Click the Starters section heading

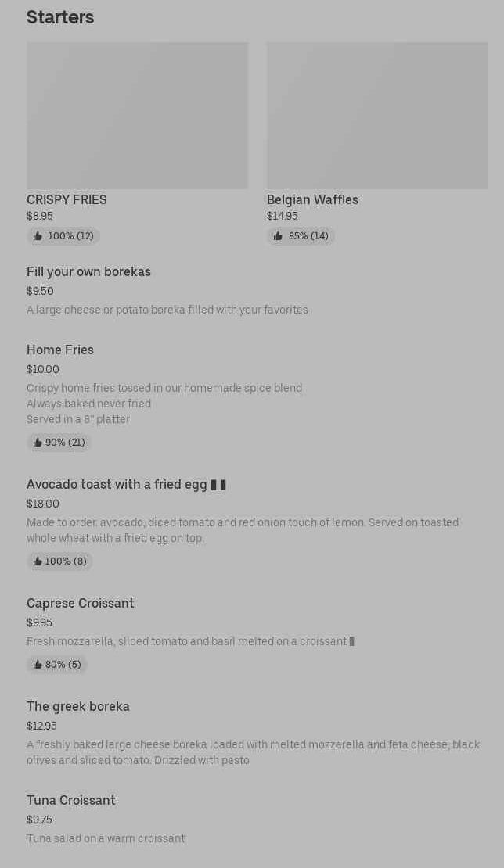point(60,17)
